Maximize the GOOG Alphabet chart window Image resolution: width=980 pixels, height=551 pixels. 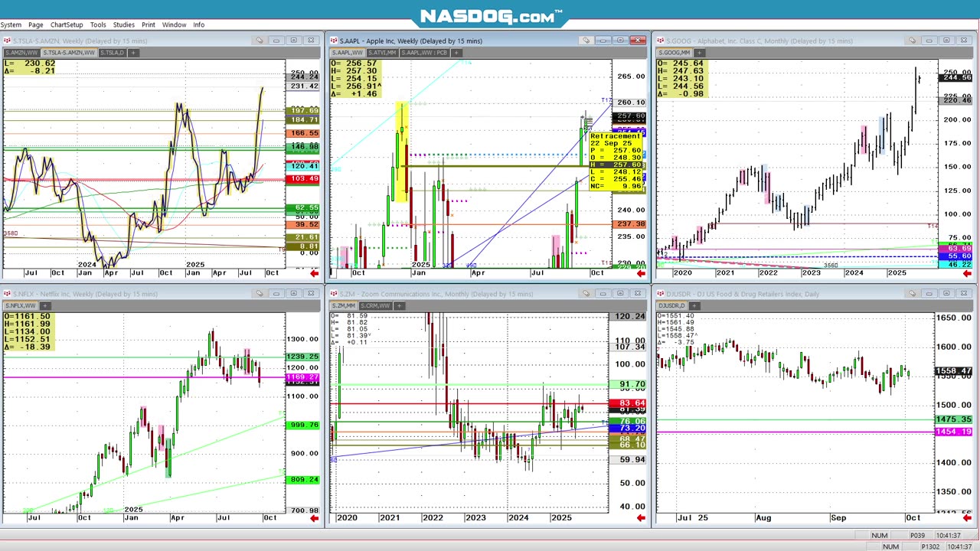point(946,41)
